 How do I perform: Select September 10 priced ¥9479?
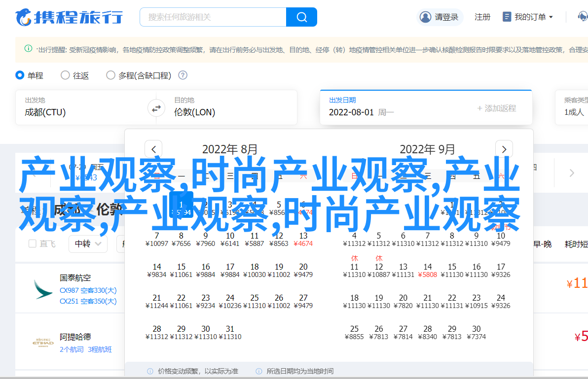click(501, 240)
